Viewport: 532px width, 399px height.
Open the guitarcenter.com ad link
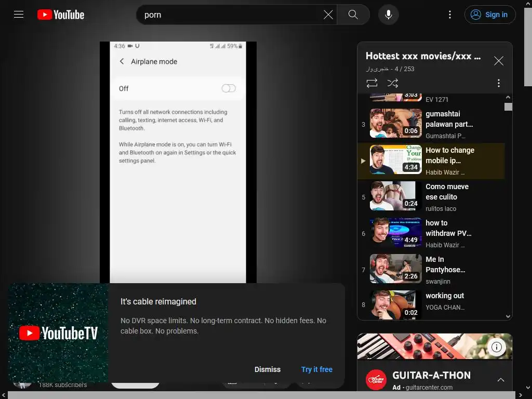coord(429,388)
